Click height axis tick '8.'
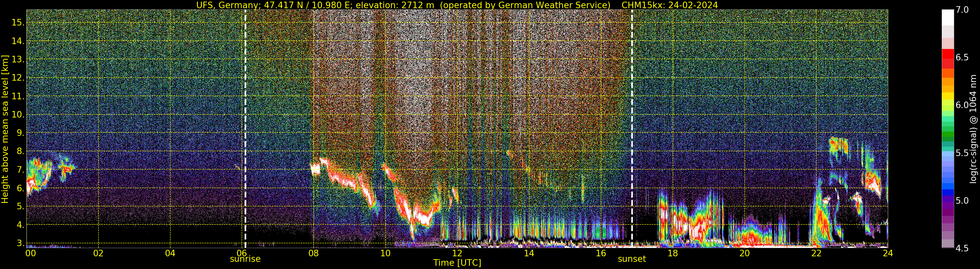 [x=20, y=151]
